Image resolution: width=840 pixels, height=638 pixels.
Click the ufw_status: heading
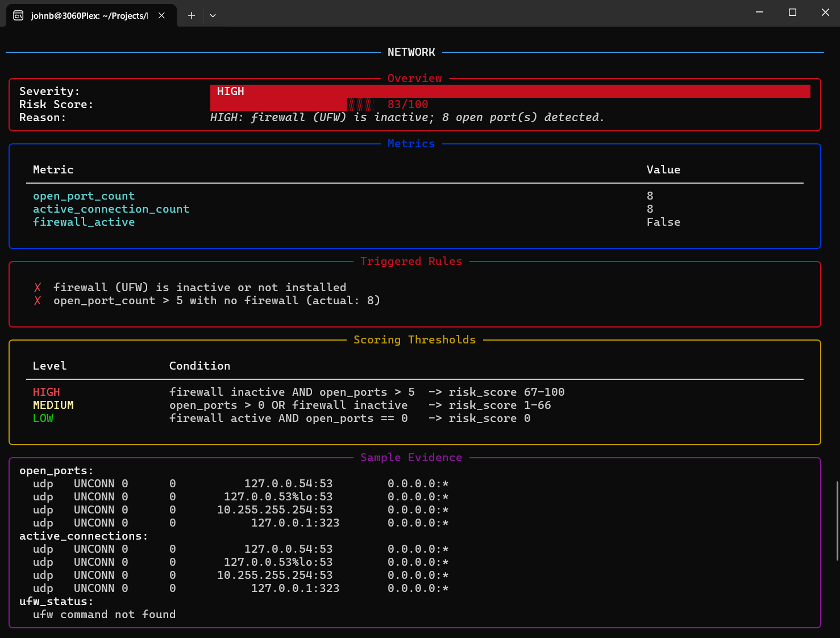(x=56, y=602)
